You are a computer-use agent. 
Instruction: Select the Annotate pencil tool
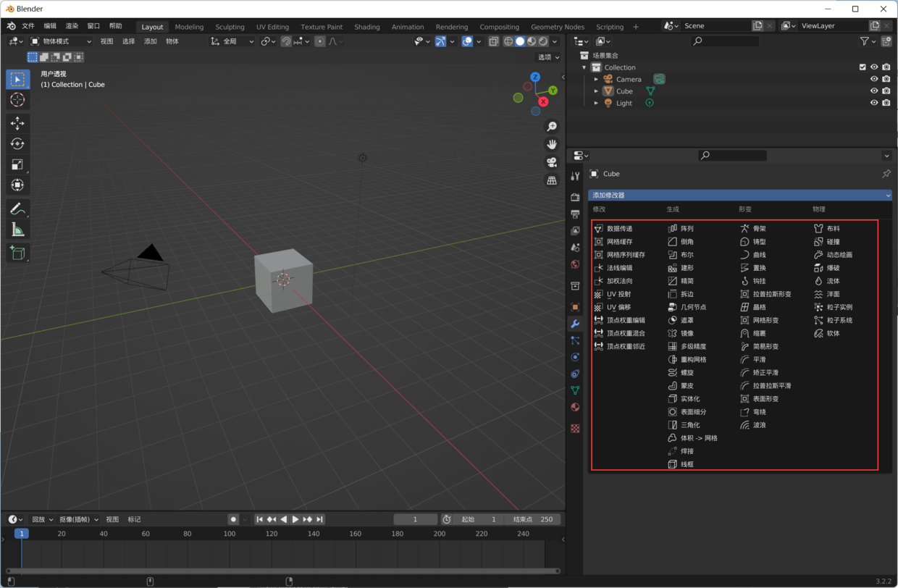17,209
